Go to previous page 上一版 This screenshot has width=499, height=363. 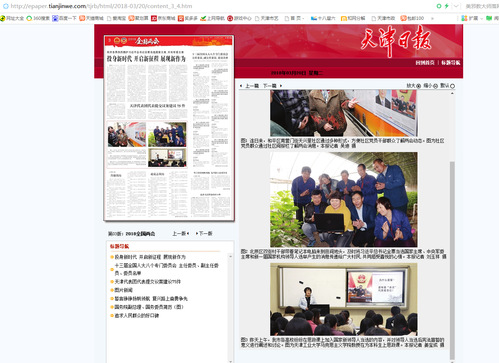click(x=181, y=233)
